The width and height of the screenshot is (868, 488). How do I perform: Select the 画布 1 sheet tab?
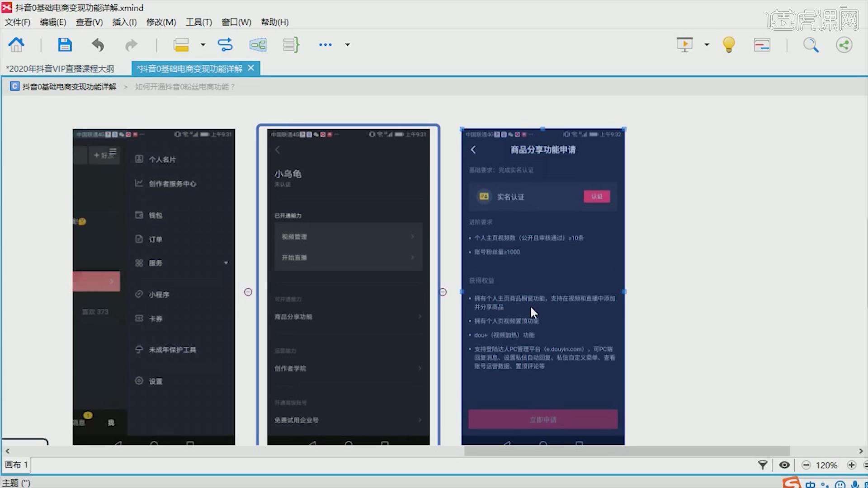(16, 465)
